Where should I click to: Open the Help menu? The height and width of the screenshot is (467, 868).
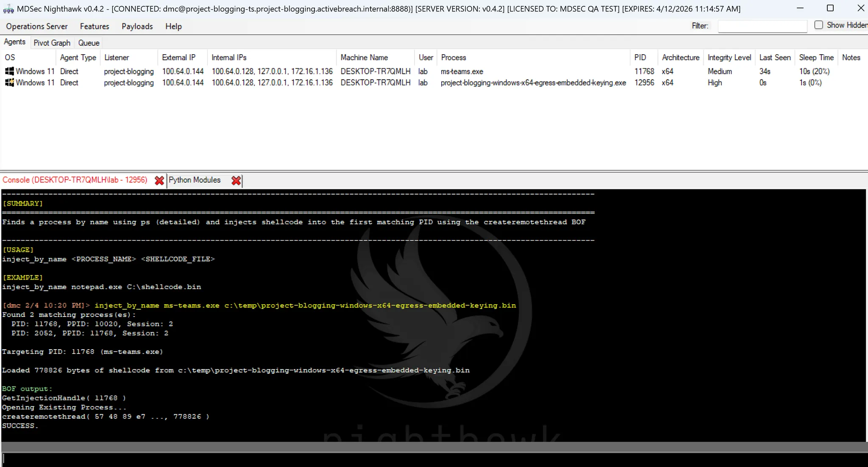(173, 26)
